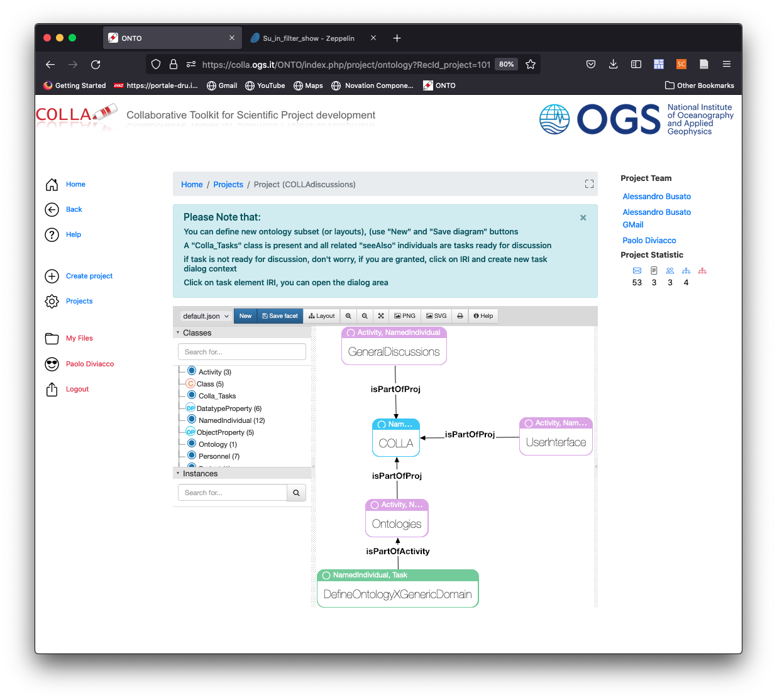The height and width of the screenshot is (700, 777).
Task: Click the Classes search input field
Action: click(242, 352)
